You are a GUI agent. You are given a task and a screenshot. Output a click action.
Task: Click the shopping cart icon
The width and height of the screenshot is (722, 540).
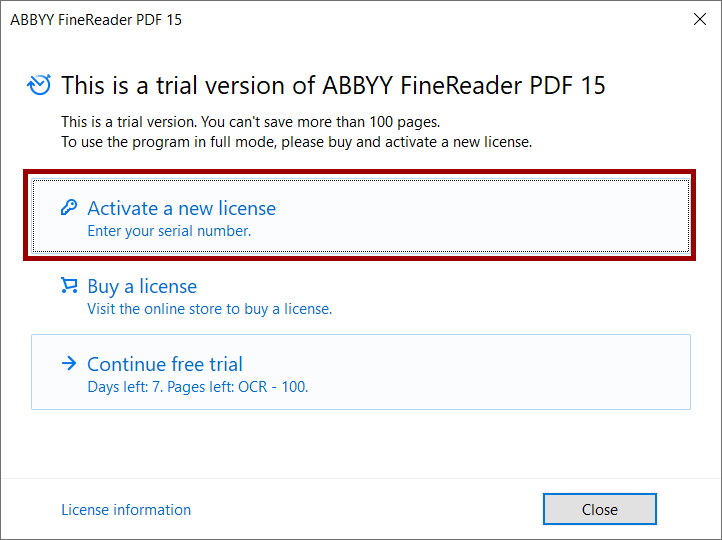coord(69,285)
